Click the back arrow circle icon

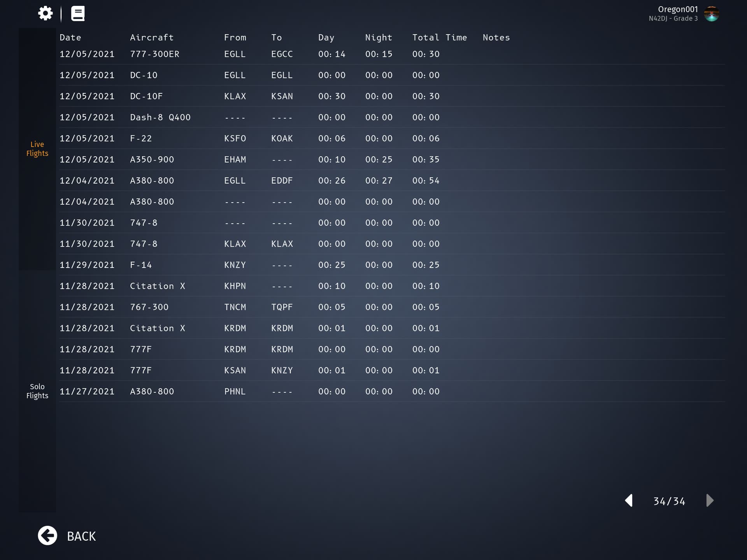coord(47,535)
